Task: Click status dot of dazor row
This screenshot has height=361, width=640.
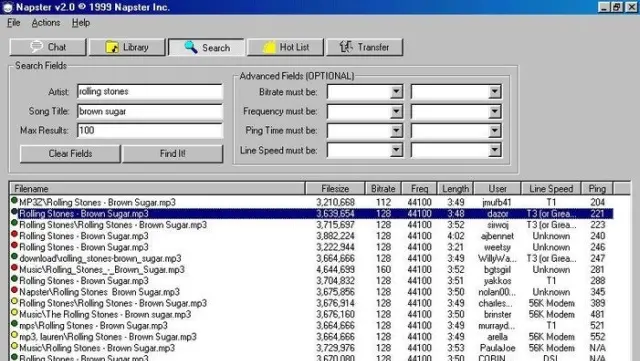Action: (14, 212)
